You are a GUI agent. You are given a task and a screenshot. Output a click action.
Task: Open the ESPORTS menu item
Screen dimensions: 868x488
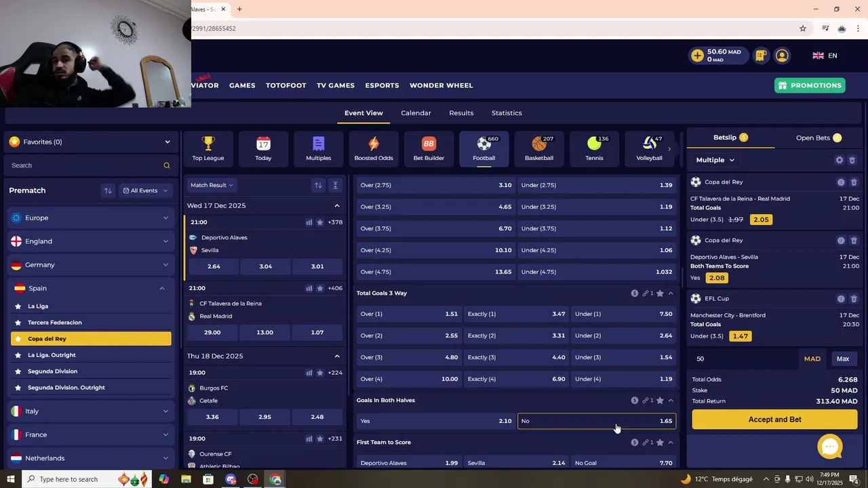point(382,85)
